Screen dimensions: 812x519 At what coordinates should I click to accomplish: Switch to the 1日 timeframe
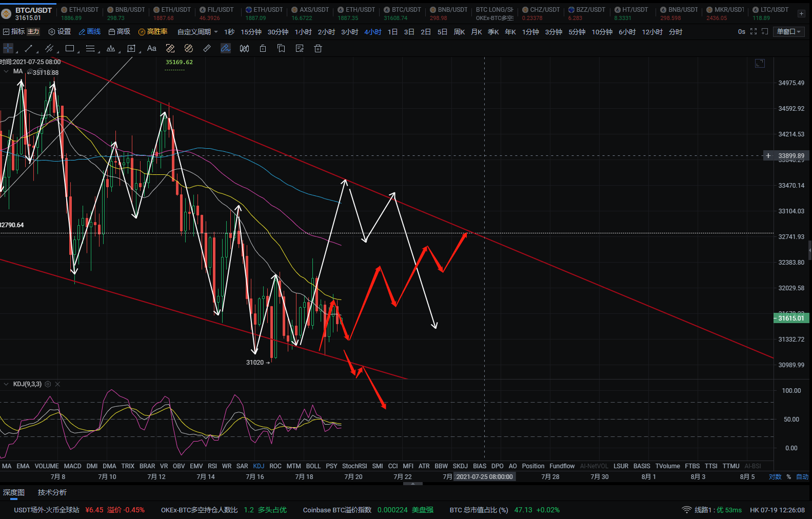click(393, 32)
